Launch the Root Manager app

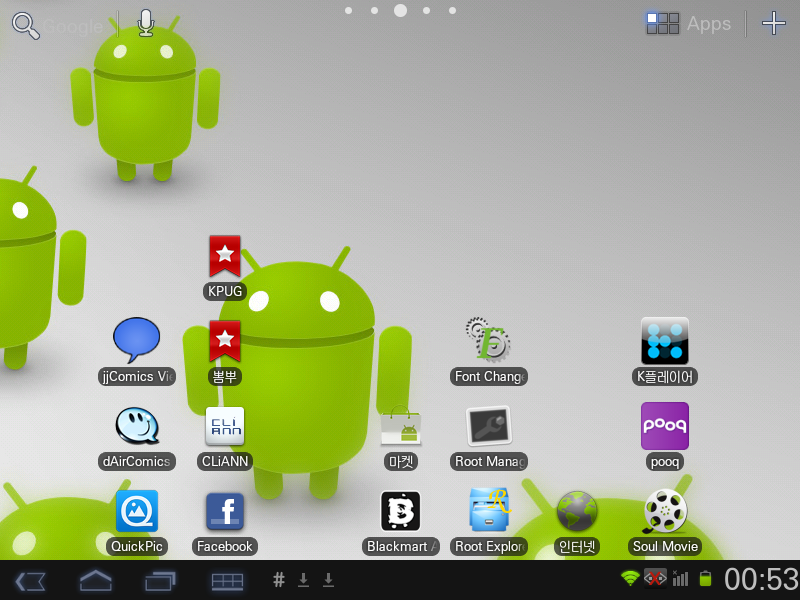[x=488, y=437]
